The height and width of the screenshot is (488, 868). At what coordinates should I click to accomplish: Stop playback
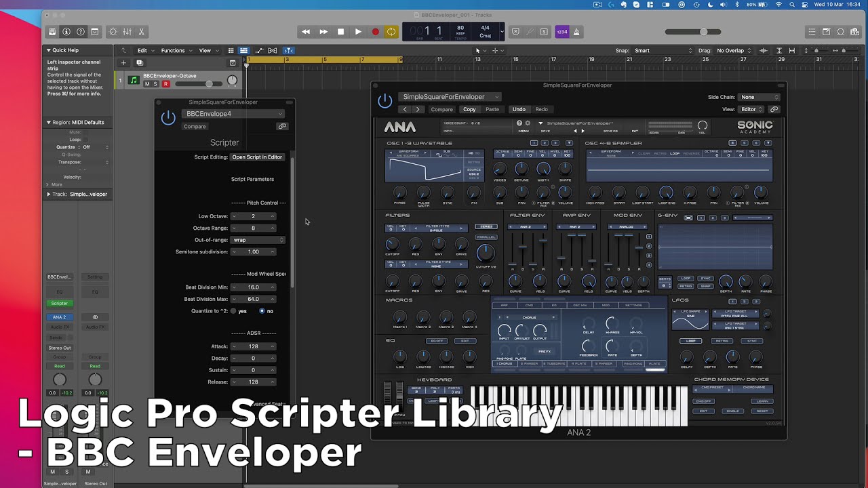(340, 32)
